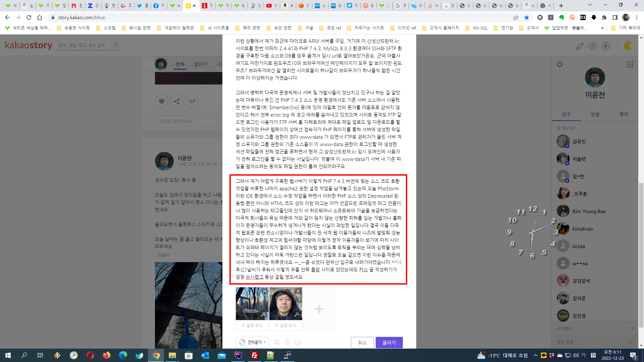
Task: Click the tag friend icon in editor
Action: click(277, 342)
